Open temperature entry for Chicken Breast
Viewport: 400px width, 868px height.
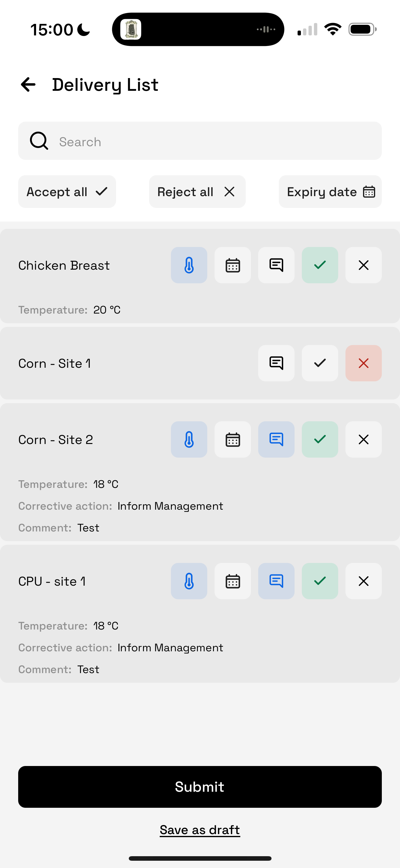tap(189, 265)
